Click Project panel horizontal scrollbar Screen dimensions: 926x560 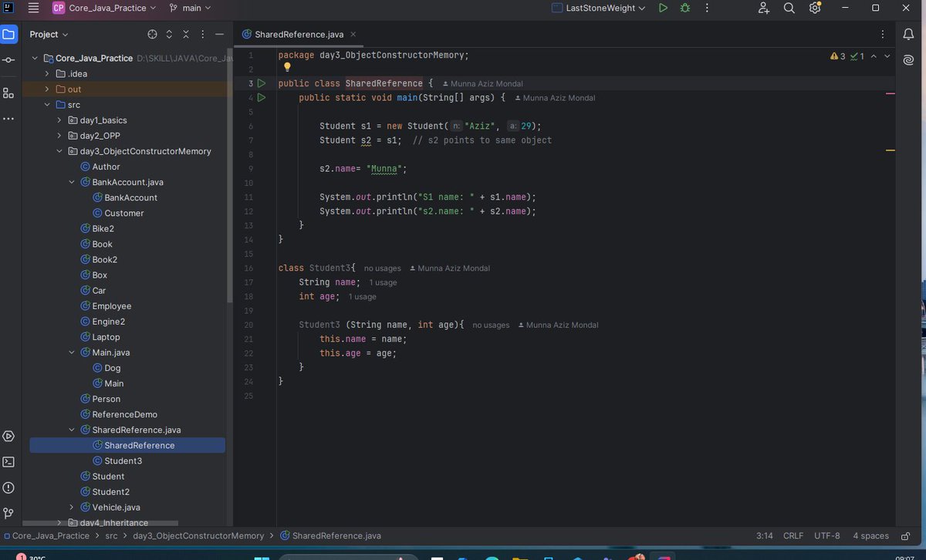100,523
